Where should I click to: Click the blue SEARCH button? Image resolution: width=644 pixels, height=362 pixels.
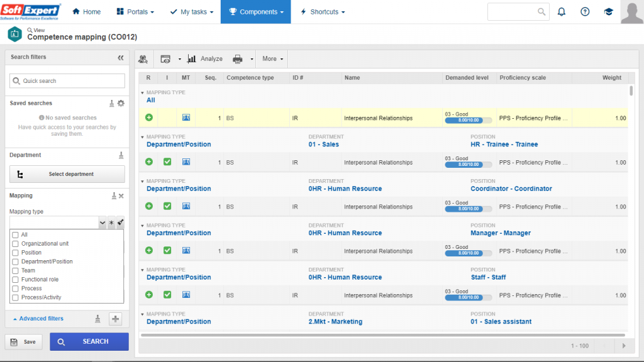pos(89,341)
